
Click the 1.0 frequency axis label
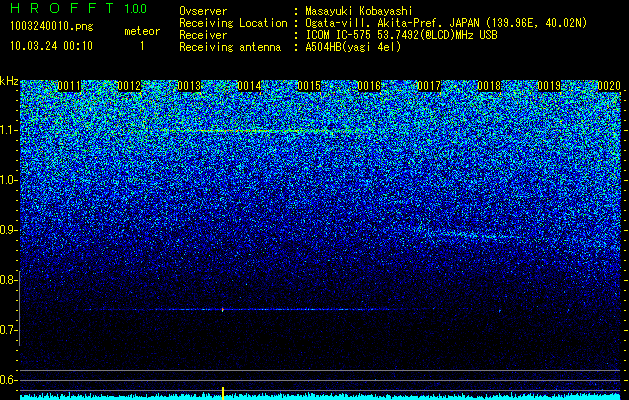(8, 180)
